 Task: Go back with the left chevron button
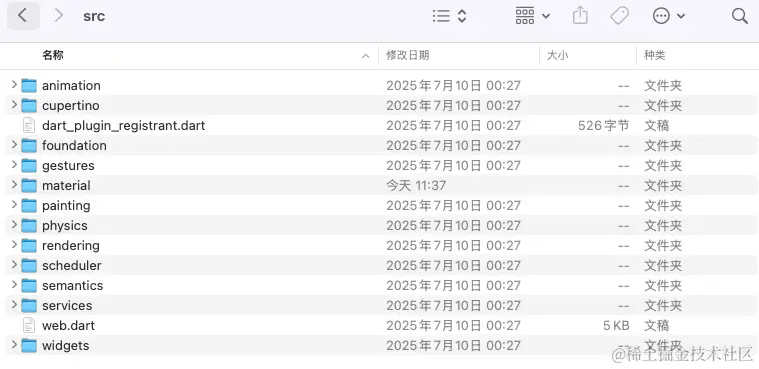click(23, 16)
